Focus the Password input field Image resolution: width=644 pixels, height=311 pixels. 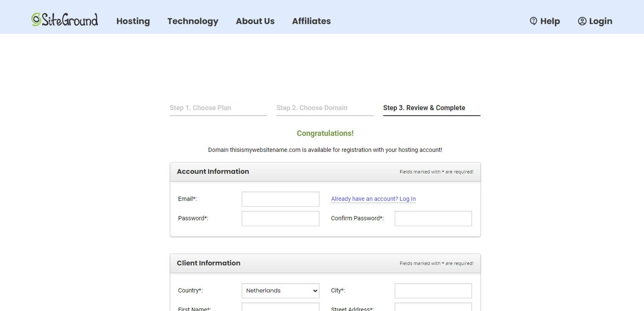coord(281,219)
